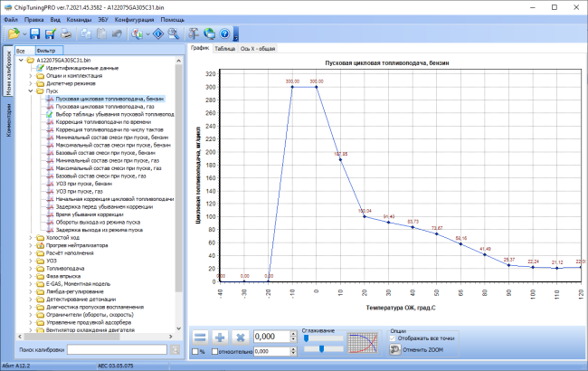This screenshot has height=371, width=588.
Task: Expand the Лямбда-регулирование folder
Action: tap(31, 292)
